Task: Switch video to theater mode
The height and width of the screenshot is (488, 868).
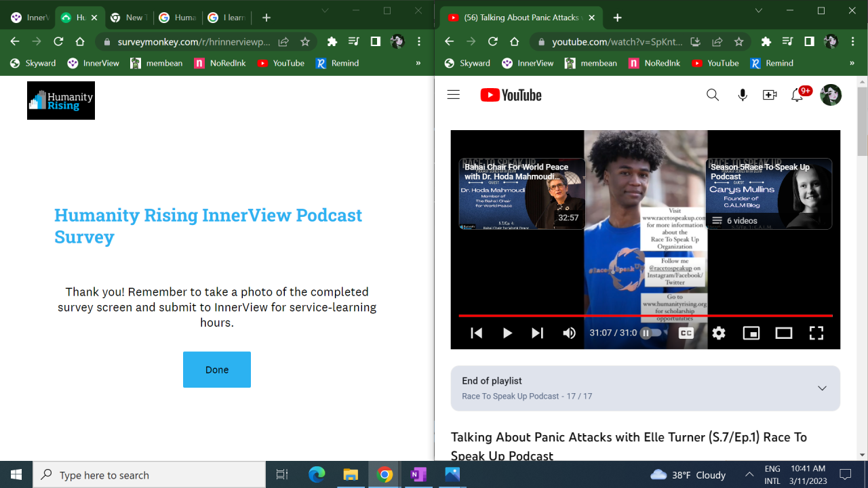Action: pos(784,333)
